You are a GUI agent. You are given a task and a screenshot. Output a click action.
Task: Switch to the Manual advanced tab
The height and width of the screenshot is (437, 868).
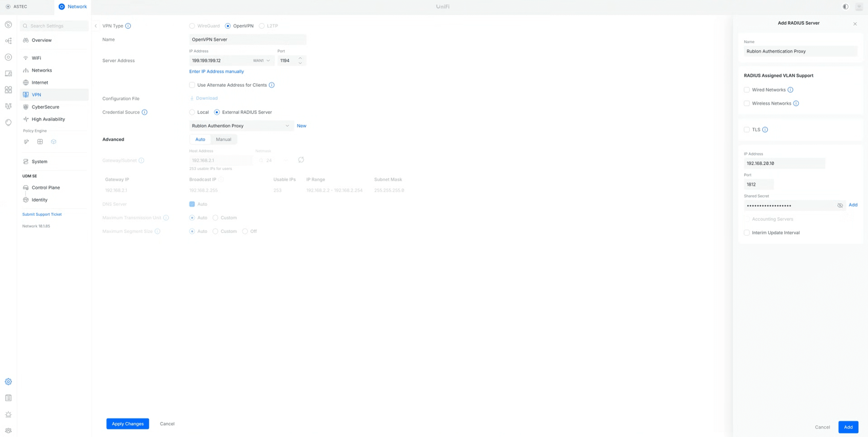click(x=223, y=139)
